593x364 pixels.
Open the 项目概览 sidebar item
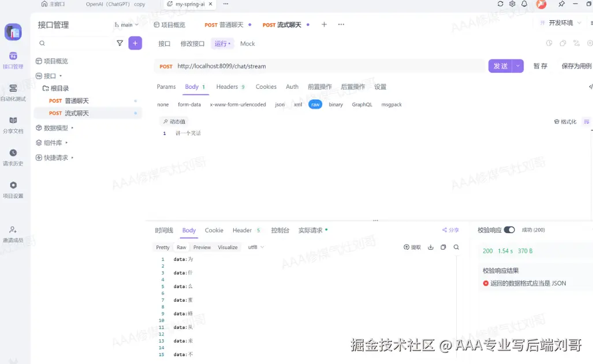[x=52, y=61]
